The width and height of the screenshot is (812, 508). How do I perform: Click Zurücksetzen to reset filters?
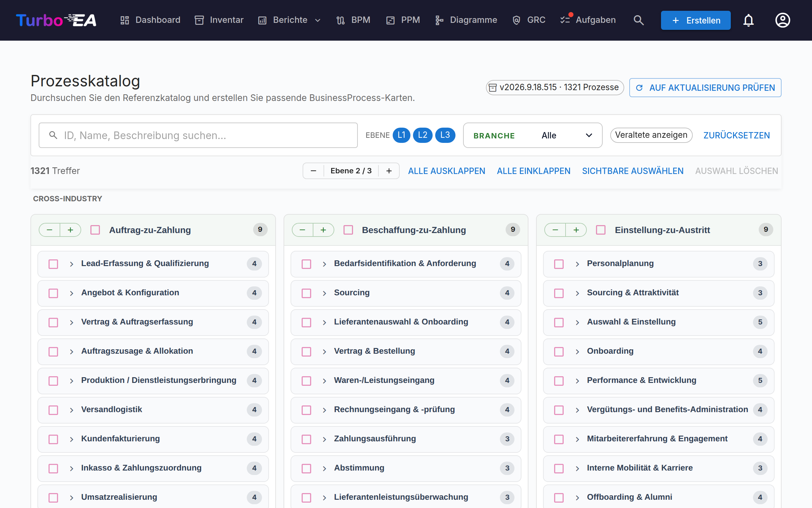click(737, 135)
